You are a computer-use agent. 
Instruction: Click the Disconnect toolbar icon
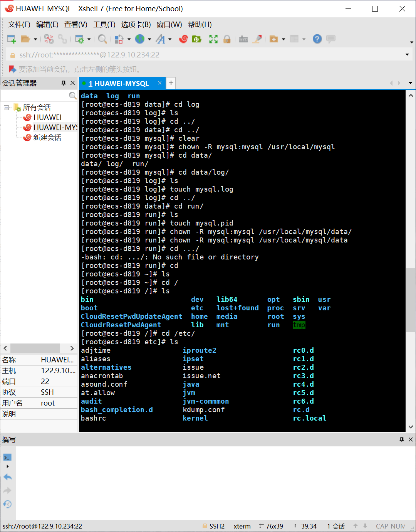[49, 39]
